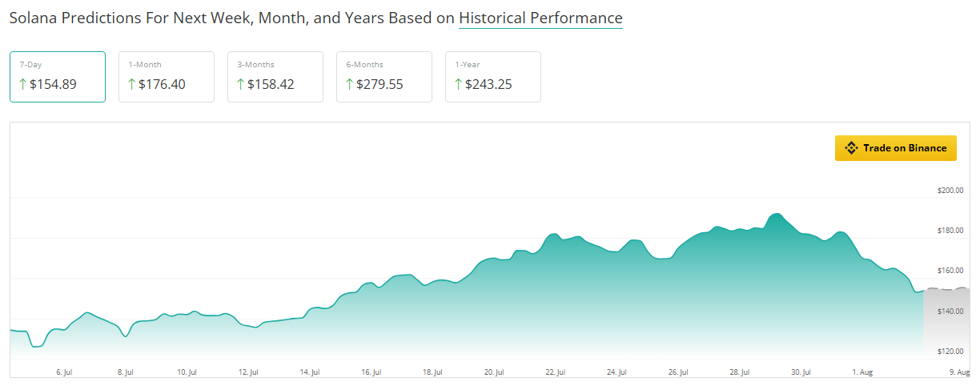This screenshot has height=390, width=980.
Task: Choose the 1-Year prediction tab
Action: pyautogui.click(x=493, y=77)
